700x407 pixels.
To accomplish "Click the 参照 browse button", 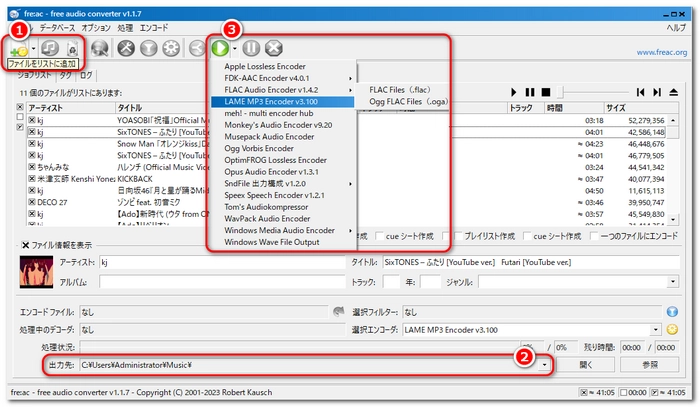I will tap(650, 365).
